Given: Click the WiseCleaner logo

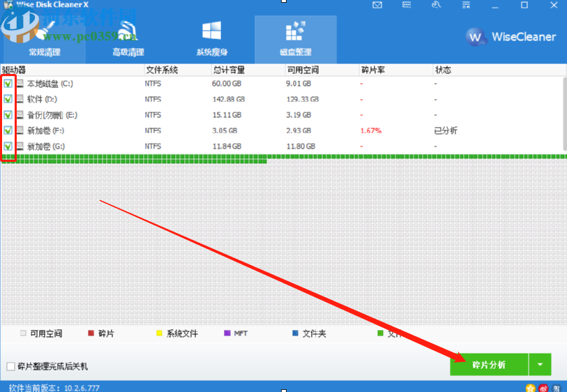Looking at the screenshot, I should [x=511, y=36].
